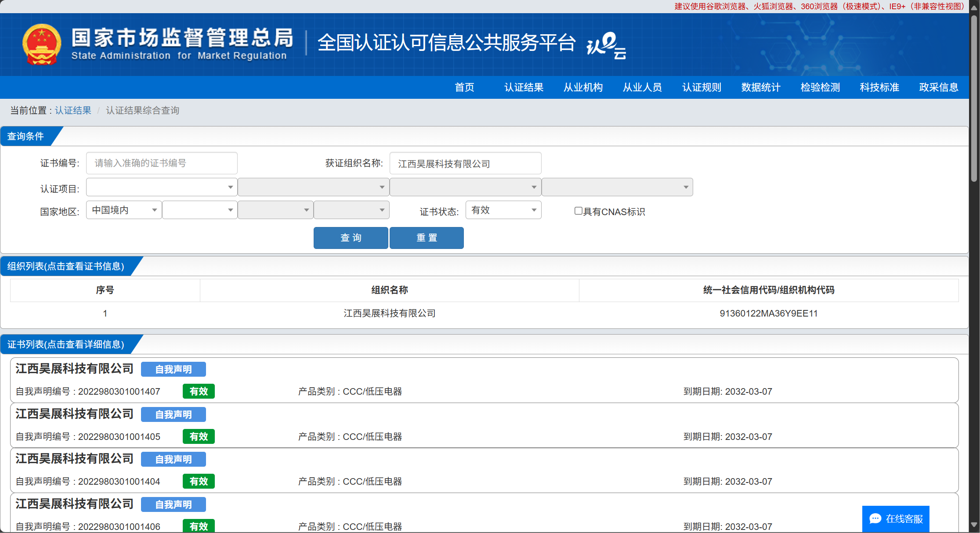
Task: Click the 重置 reset button
Action: point(427,238)
